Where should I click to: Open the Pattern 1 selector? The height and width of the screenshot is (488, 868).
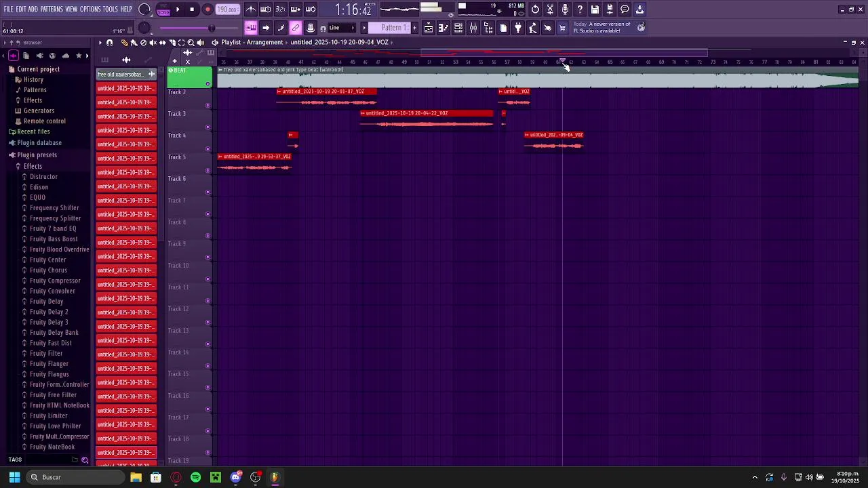tap(391, 28)
